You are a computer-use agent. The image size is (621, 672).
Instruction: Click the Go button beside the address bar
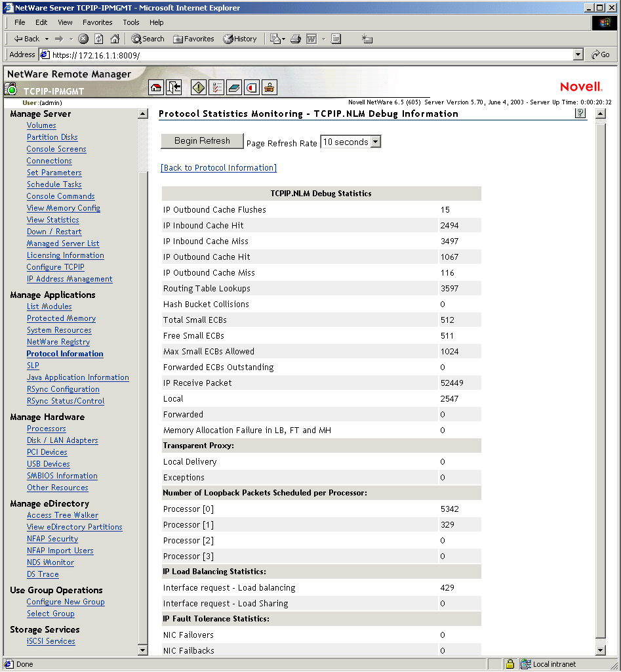tap(601, 55)
